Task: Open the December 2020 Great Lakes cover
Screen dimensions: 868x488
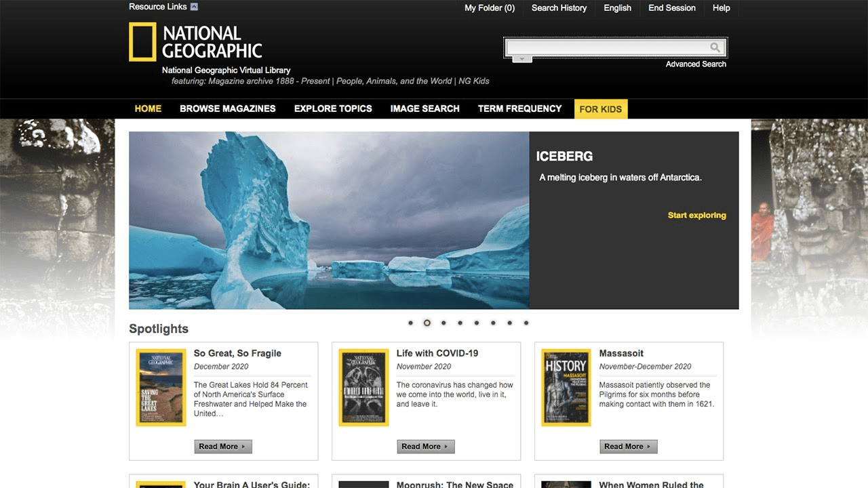Action: click(x=161, y=388)
